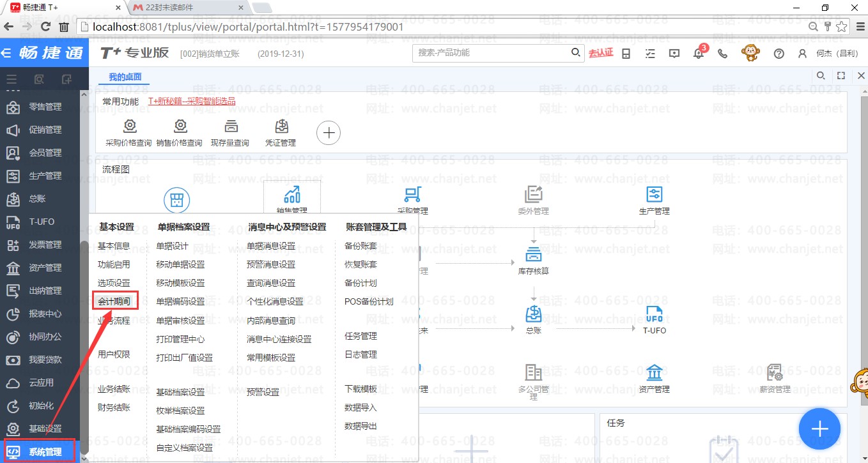Click the 去认证 link
Screen dimensions: 868x463
600,53
